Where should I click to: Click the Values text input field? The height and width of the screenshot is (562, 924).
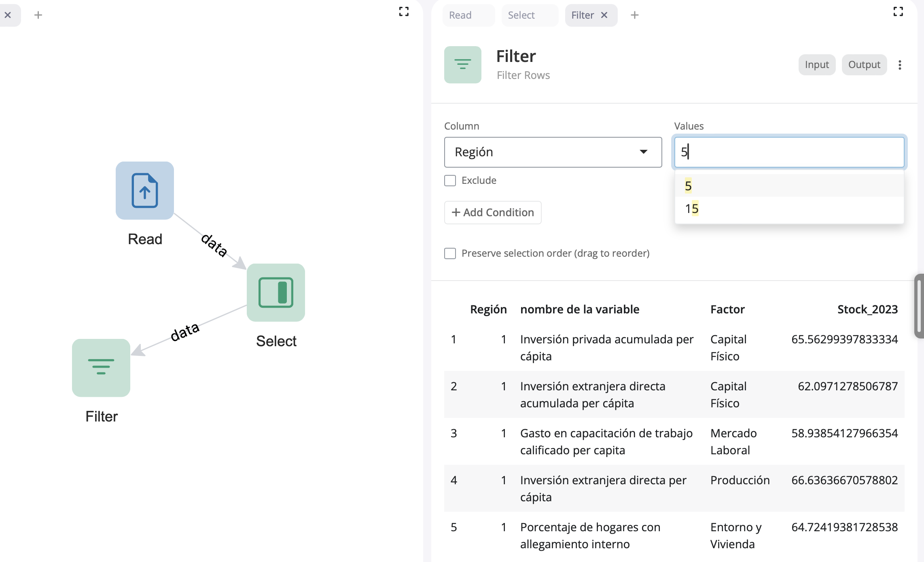point(789,152)
